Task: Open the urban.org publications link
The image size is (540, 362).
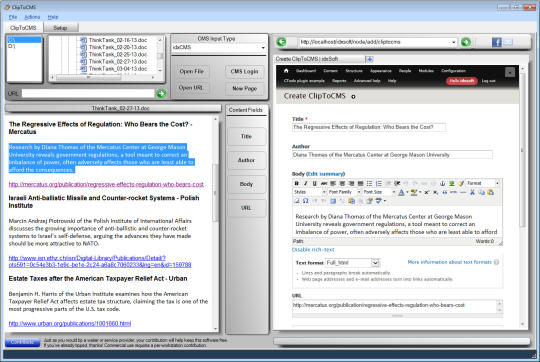Action: 70,323
